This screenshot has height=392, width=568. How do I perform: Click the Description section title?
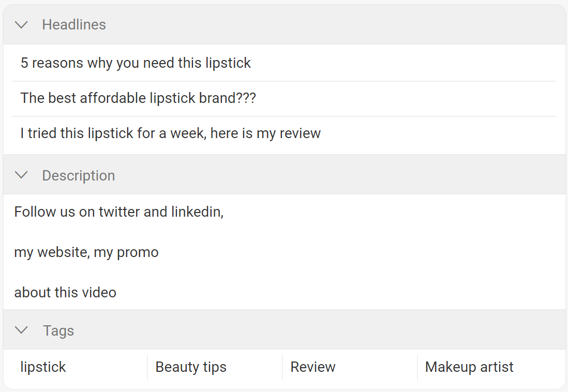[79, 176]
